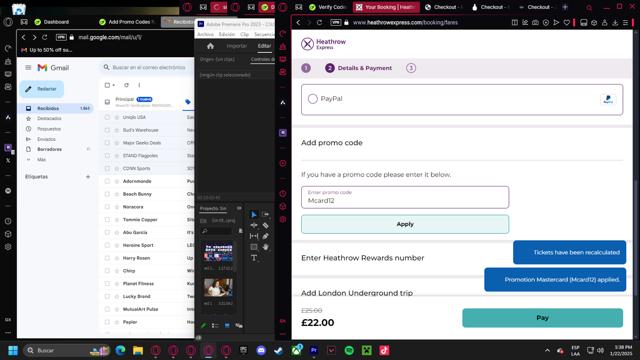The width and height of the screenshot is (640, 360).
Task: Click Gmail main menu hamburger icon
Action: pos(28,67)
